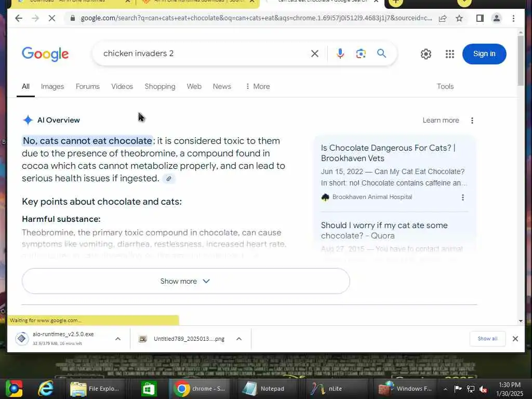Click the source link chip icon
Viewport: 532px width, 399px height.
pos(169,179)
